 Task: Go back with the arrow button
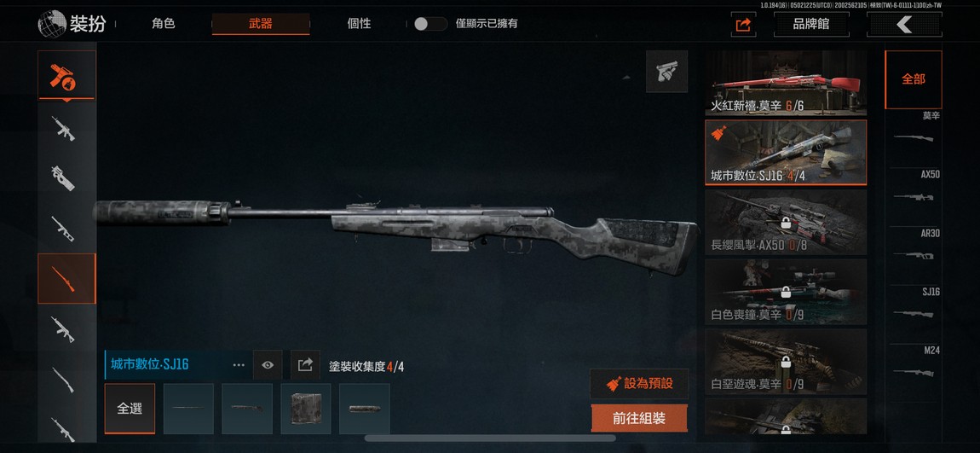(x=904, y=25)
